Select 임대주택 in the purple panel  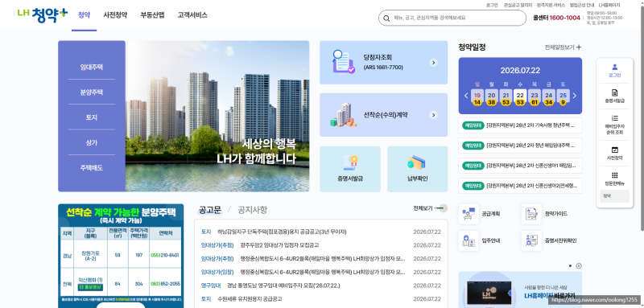tap(92, 68)
